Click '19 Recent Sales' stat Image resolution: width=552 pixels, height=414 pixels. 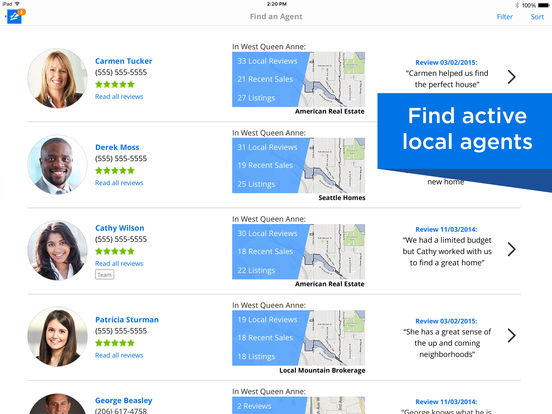265,165
